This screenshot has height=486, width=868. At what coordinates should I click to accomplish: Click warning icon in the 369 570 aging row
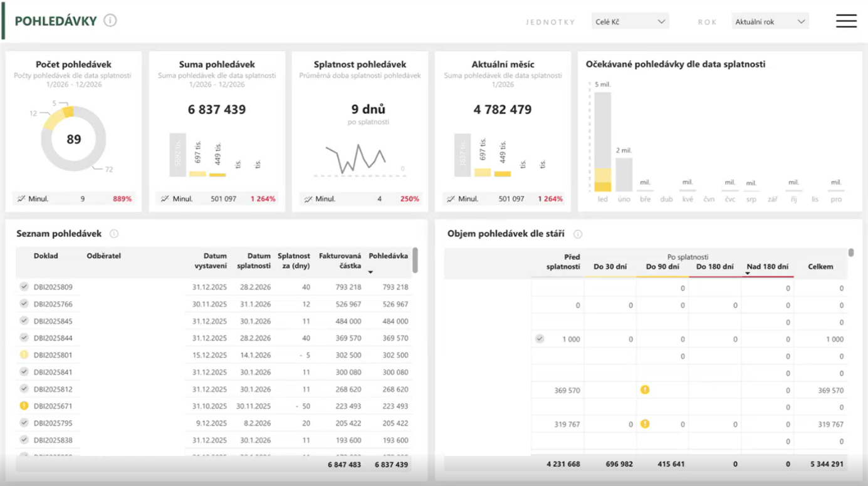[x=646, y=390]
